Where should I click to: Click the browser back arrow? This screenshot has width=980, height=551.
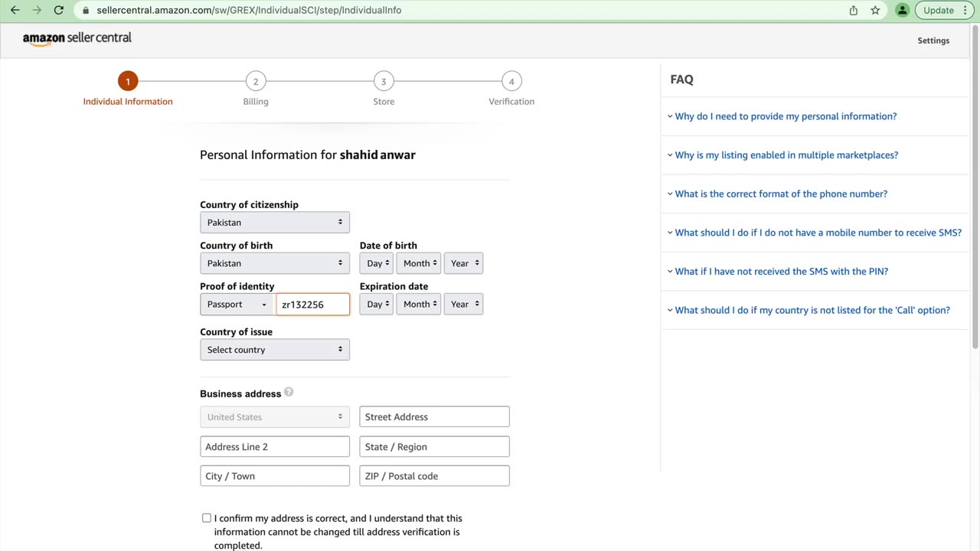[15, 10]
